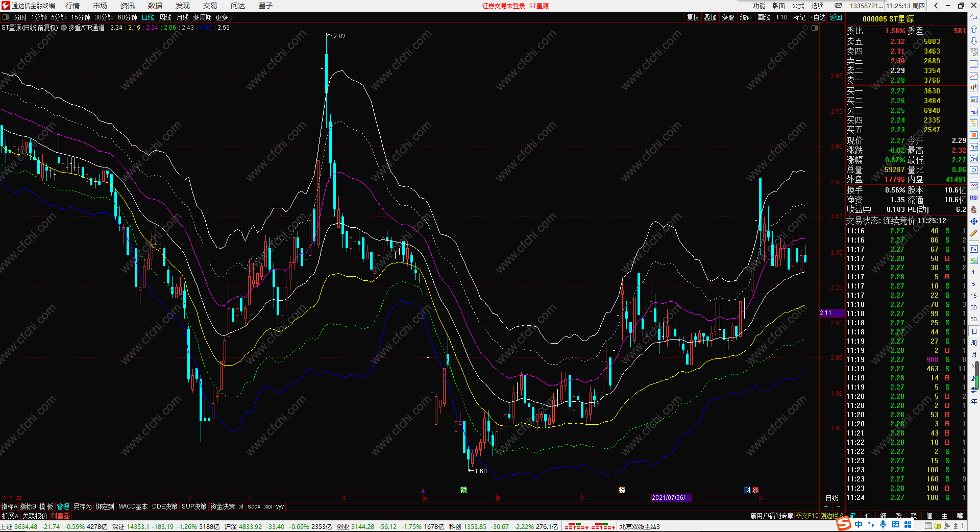Screen dimensions: 980x532
Task: Click the +自选 add to watchlist button
Action: 818,17
